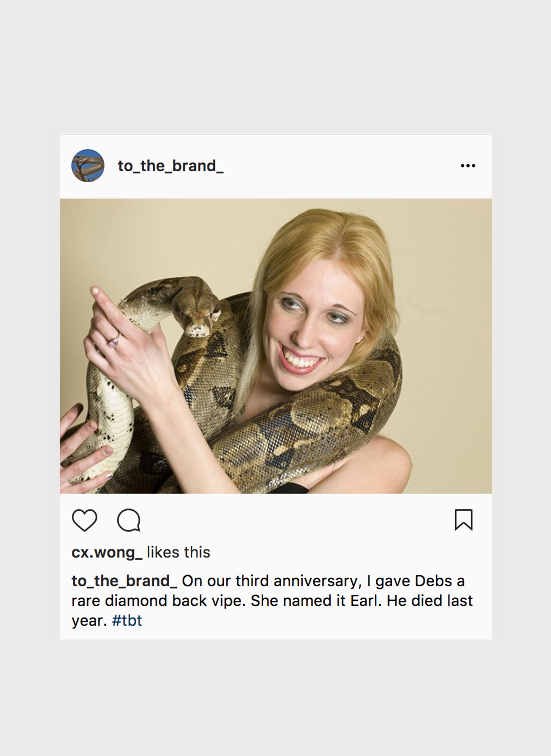
Task: Open to_the_brand_ username in the caption
Action: point(124,581)
